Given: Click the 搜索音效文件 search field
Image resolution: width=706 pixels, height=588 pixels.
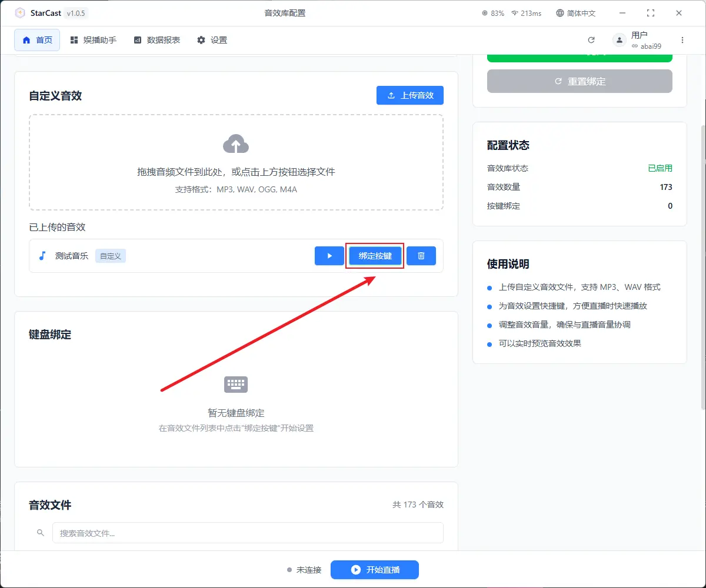Looking at the screenshot, I should click(x=247, y=533).
